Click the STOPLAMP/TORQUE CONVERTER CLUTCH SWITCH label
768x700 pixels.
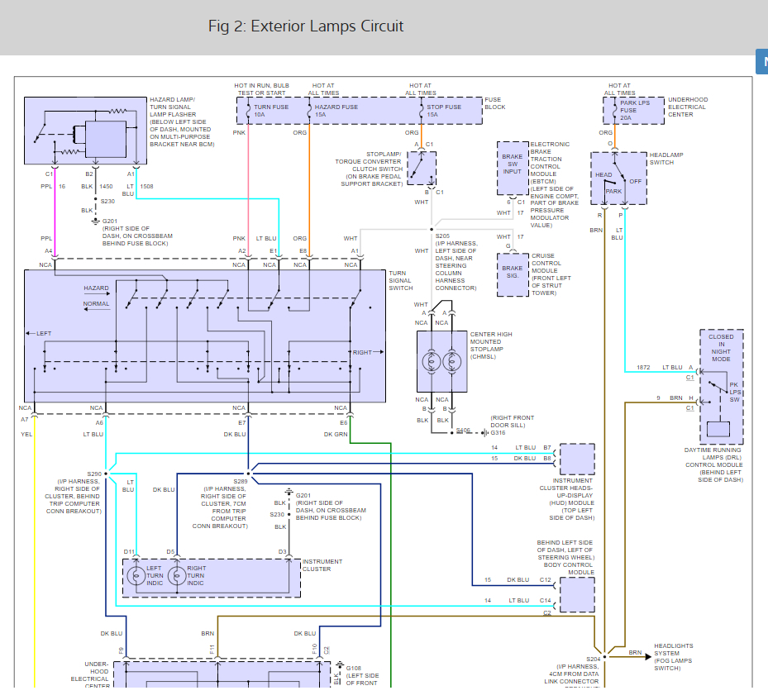(x=369, y=169)
